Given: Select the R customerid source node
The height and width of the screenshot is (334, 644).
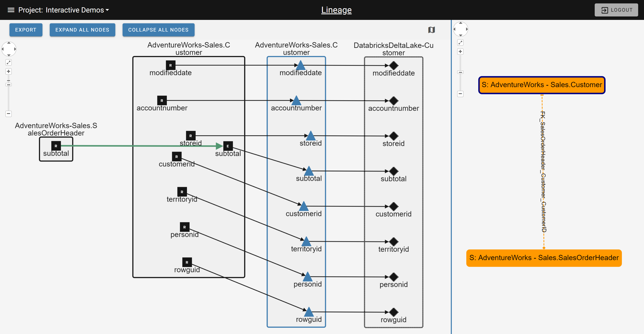Looking at the screenshot, I should coord(176,157).
